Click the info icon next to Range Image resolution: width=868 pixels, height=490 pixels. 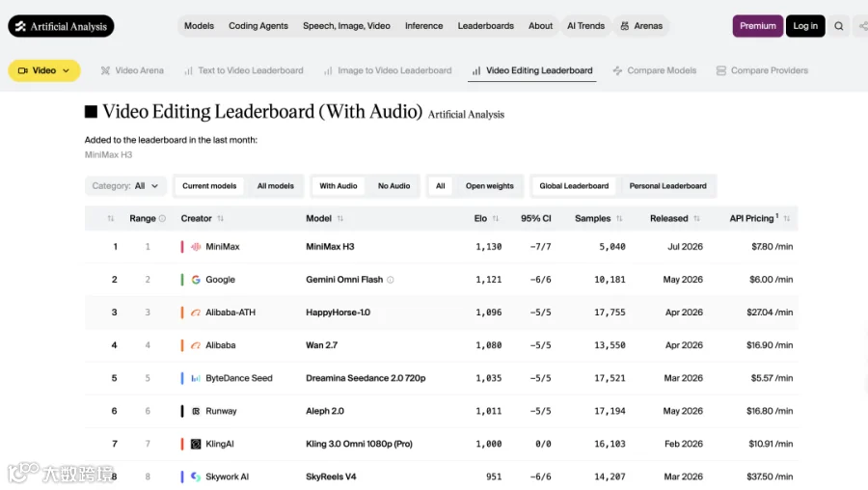coord(162,219)
